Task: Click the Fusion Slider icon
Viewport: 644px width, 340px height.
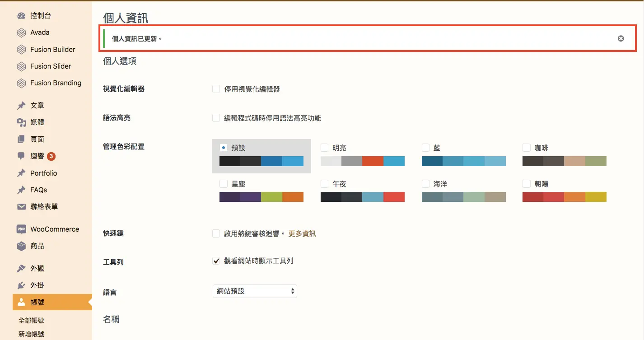Action: [21, 66]
